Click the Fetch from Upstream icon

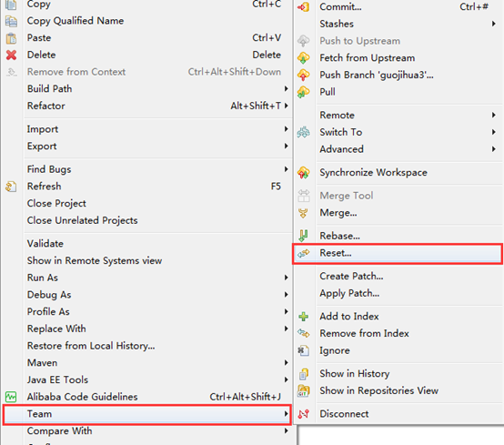[x=304, y=58]
